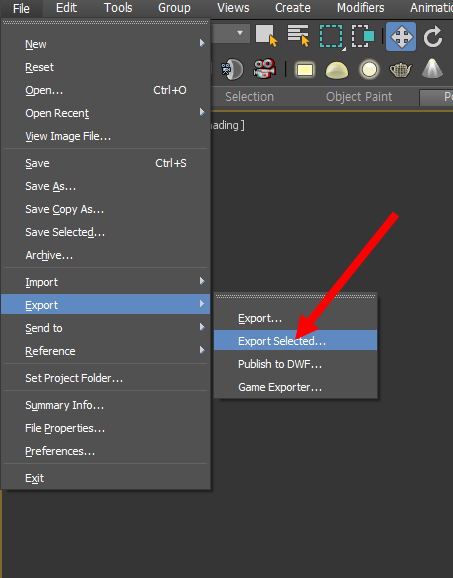The image size is (453, 578).
Task: Expand the New submenu arrow
Action: point(202,43)
